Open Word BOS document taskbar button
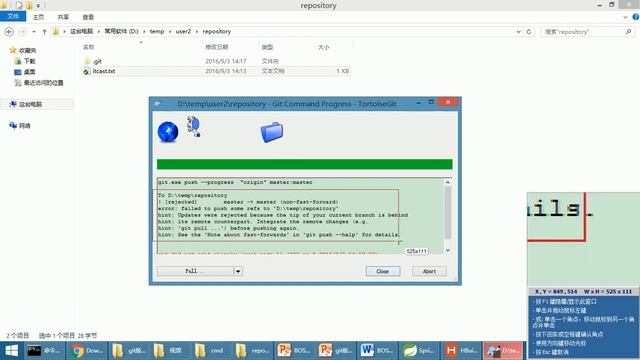This screenshot has height=360, width=640. 377,351
